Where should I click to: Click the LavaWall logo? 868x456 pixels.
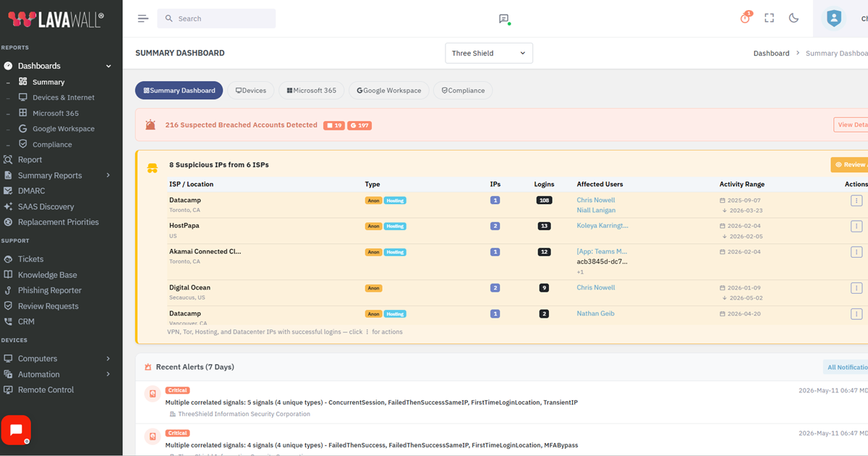pyautogui.click(x=56, y=19)
